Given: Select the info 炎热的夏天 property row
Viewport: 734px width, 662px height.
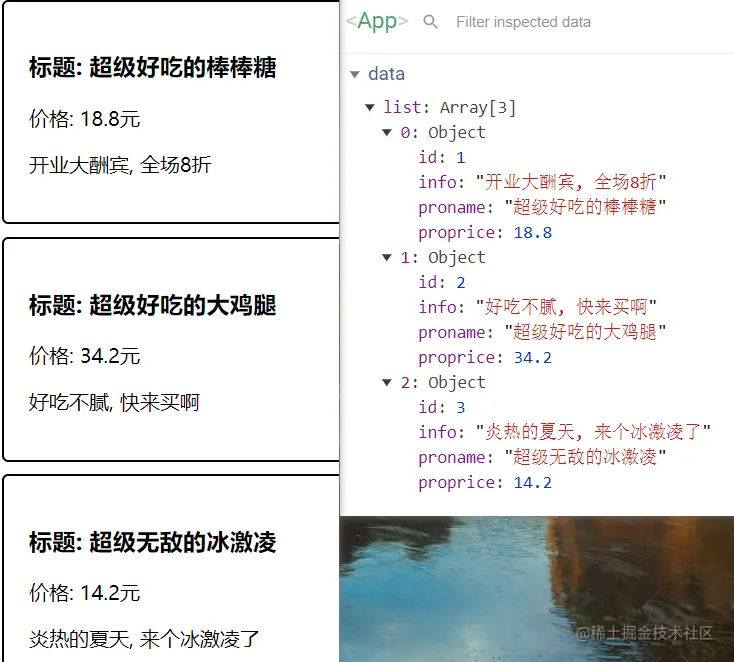Looking at the screenshot, I should point(565,433).
